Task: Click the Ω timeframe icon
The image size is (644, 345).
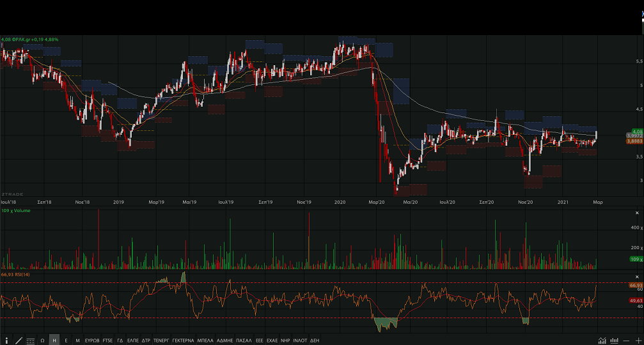Action: tap(43, 341)
